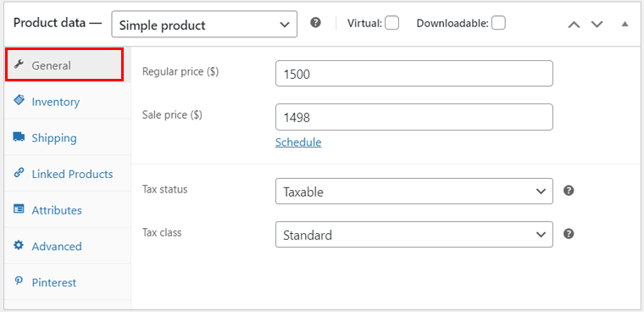The height and width of the screenshot is (312, 644).
Task: Move the Product data panel up
Action: coord(574,25)
